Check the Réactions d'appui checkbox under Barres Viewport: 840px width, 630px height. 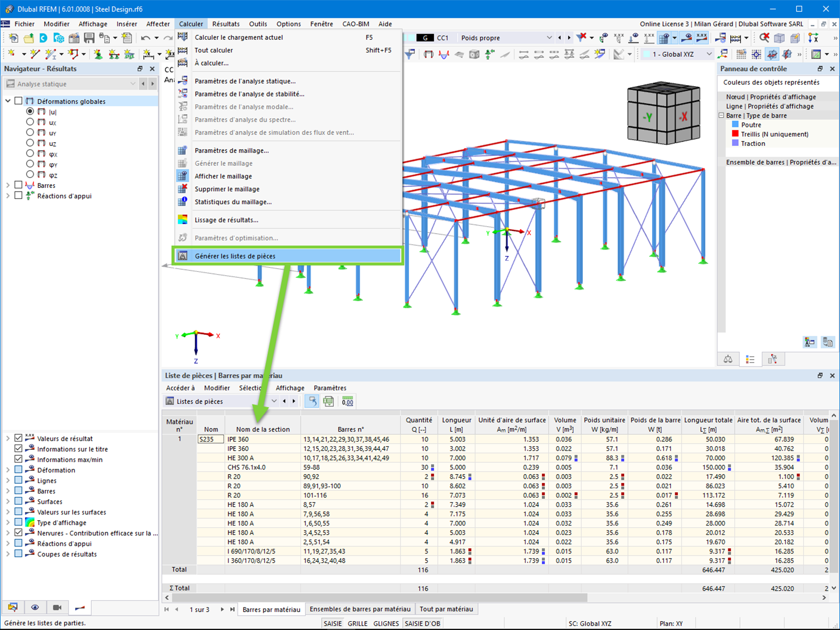(18, 196)
